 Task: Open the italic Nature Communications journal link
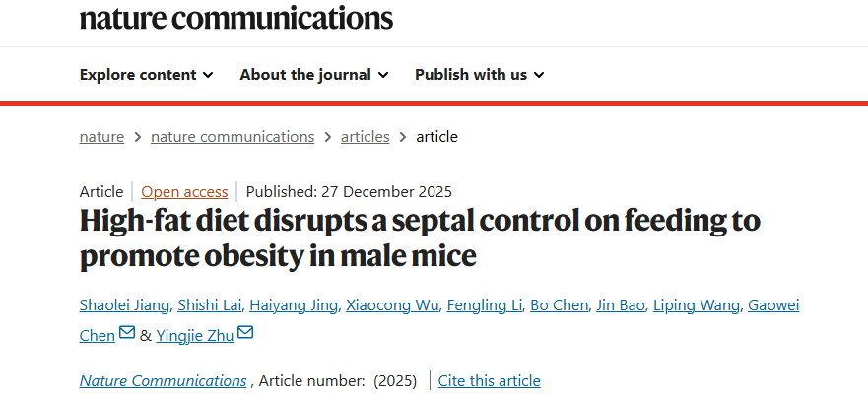click(x=163, y=381)
